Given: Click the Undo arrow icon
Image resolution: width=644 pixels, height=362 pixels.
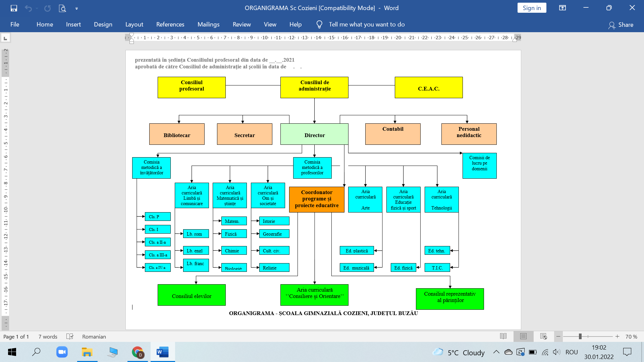Looking at the screenshot, I should (x=28, y=8).
